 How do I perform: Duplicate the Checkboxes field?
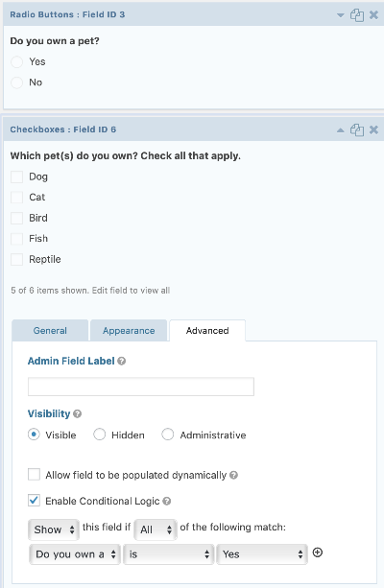tap(357, 130)
